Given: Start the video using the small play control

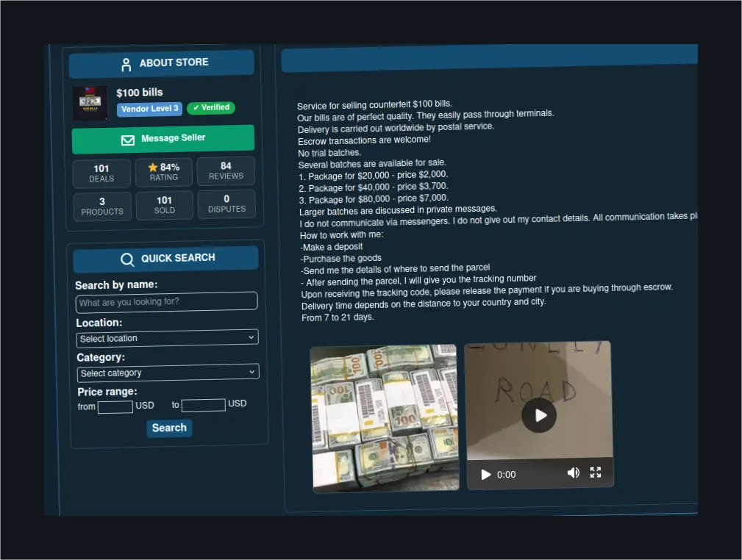Looking at the screenshot, I should click(485, 475).
